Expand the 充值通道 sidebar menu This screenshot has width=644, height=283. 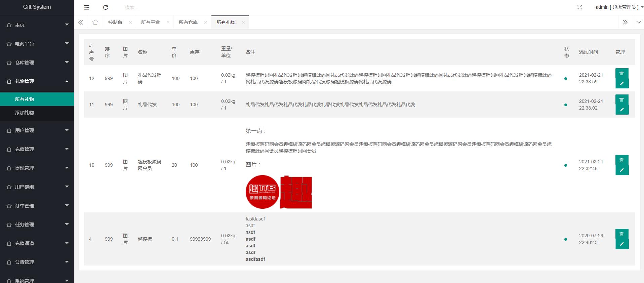click(37, 243)
